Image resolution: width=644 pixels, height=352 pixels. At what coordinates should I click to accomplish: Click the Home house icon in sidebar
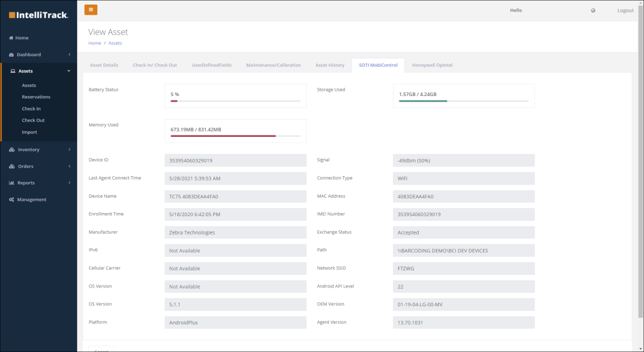pyautogui.click(x=11, y=38)
